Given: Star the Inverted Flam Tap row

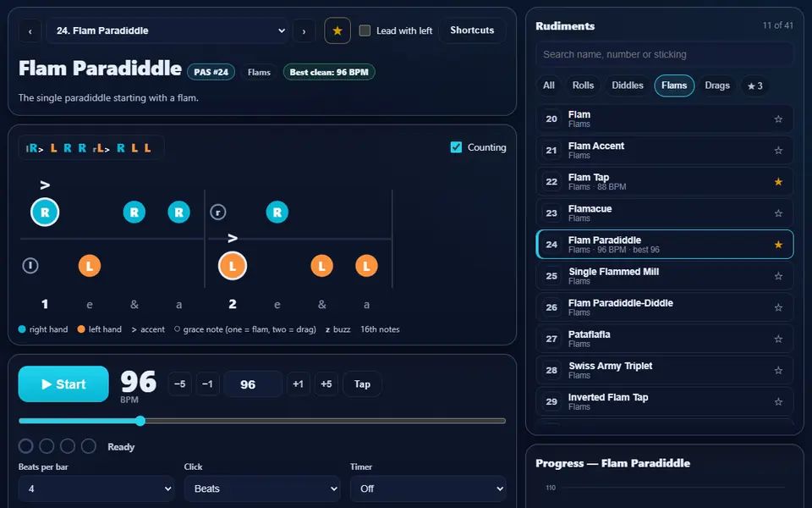Looking at the screenshot, I should [778, 401].
